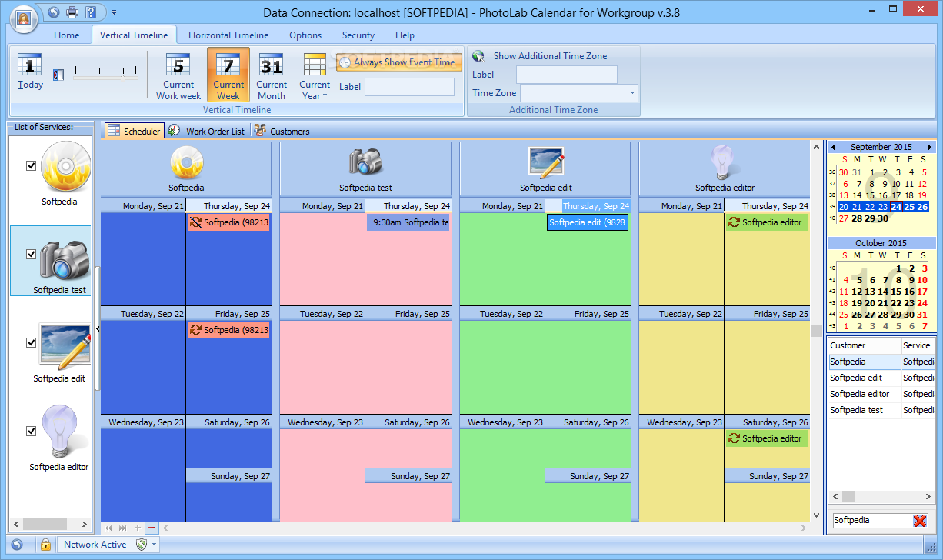Open the Help ribbon tab
The height and width of the screenshot is (560, 943).
pyautogui.click(x=405, y=35)
